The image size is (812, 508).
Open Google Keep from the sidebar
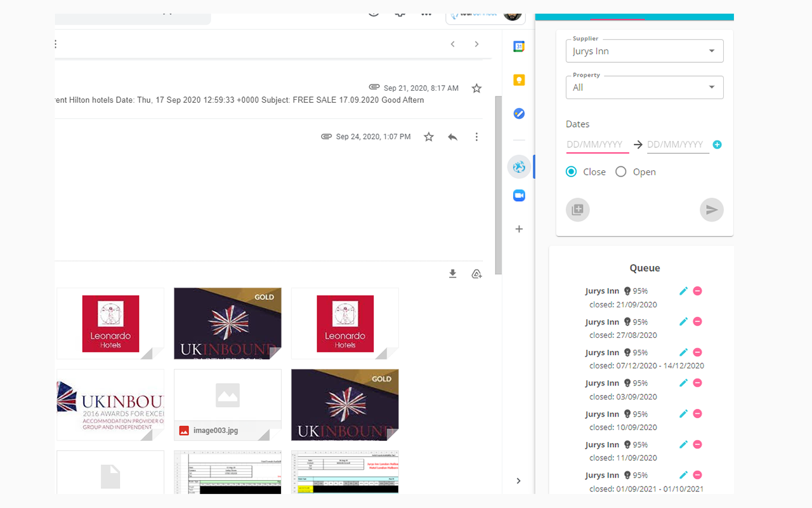click(519, 79)
